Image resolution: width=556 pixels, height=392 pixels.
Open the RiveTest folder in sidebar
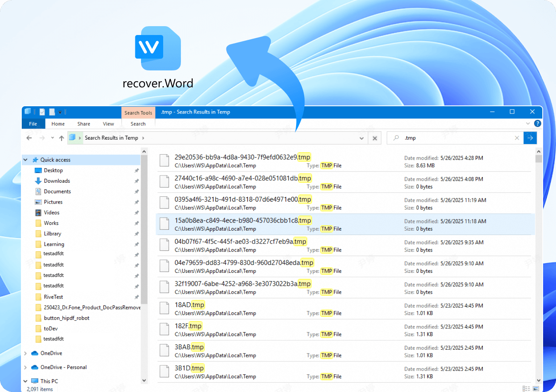(53, 297)
